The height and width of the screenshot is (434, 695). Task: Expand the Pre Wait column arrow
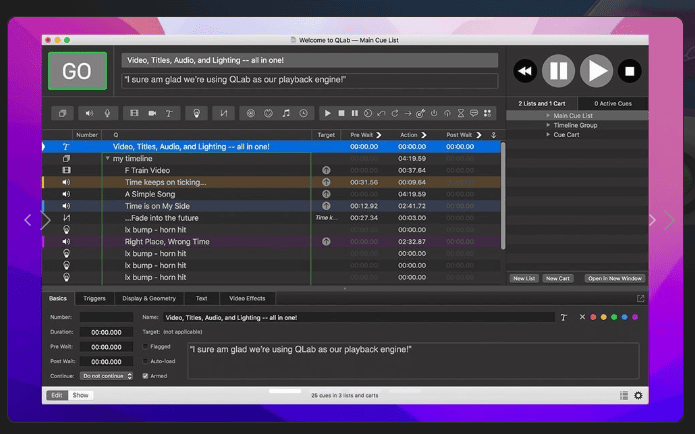point(379,135)
